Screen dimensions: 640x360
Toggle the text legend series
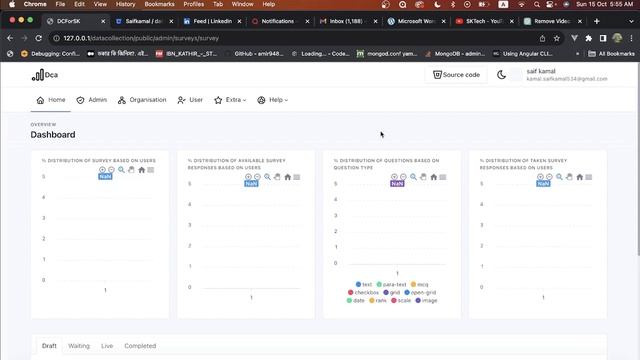[364, 284]
